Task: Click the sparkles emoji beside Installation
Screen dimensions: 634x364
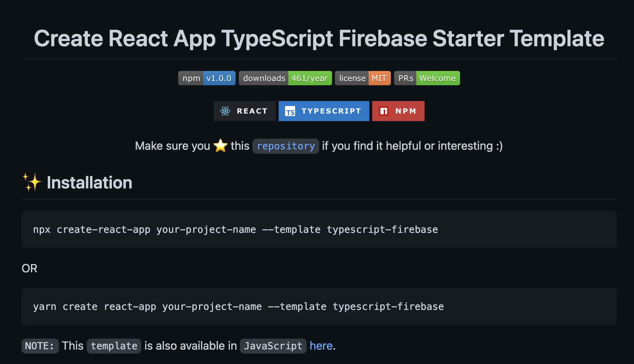Action: click(x=32, y=182)
